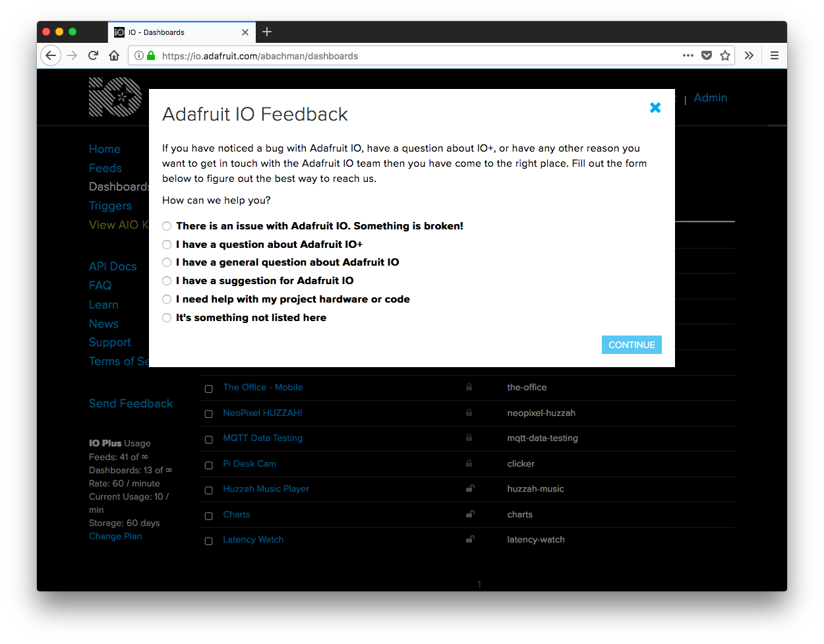Expand the toolbar overflow chevron
The height and width of the screenshot is (644, 824).
(x=749, y=55)
